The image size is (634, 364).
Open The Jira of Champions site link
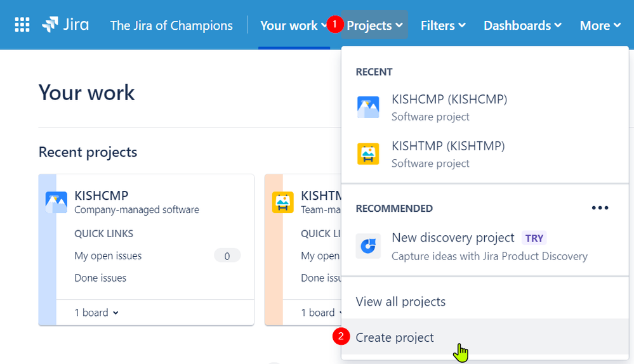171,25
